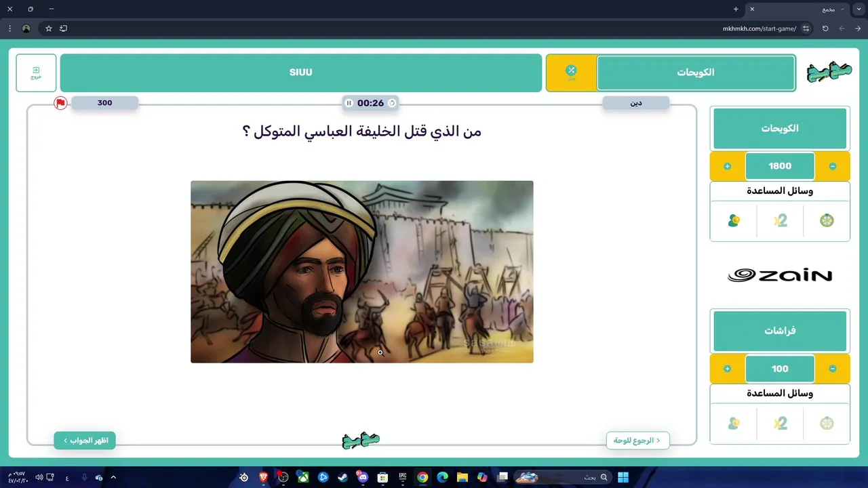The width and height of the screenshot is (868, 488).
Task: Click the 300 points label
Action: pos(105,103)
